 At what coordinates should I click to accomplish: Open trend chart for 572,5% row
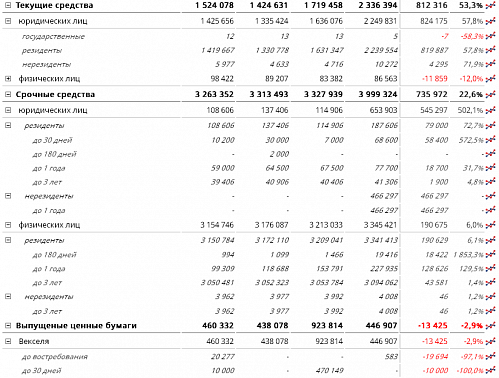[490, 140]
